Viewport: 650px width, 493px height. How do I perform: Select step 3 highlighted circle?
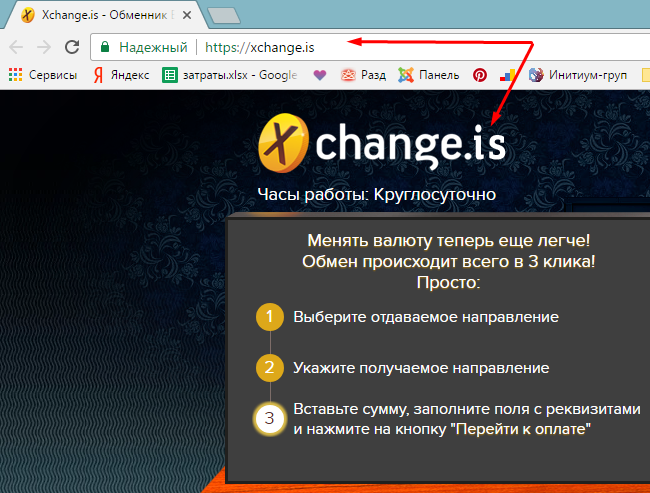coord(270,418)
